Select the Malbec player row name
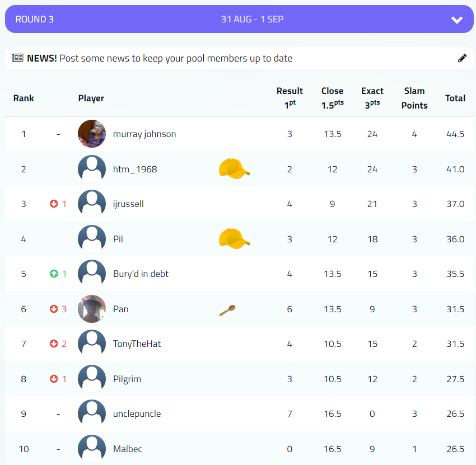The height and width of the screenshot is (465, 476). point(128,449)
